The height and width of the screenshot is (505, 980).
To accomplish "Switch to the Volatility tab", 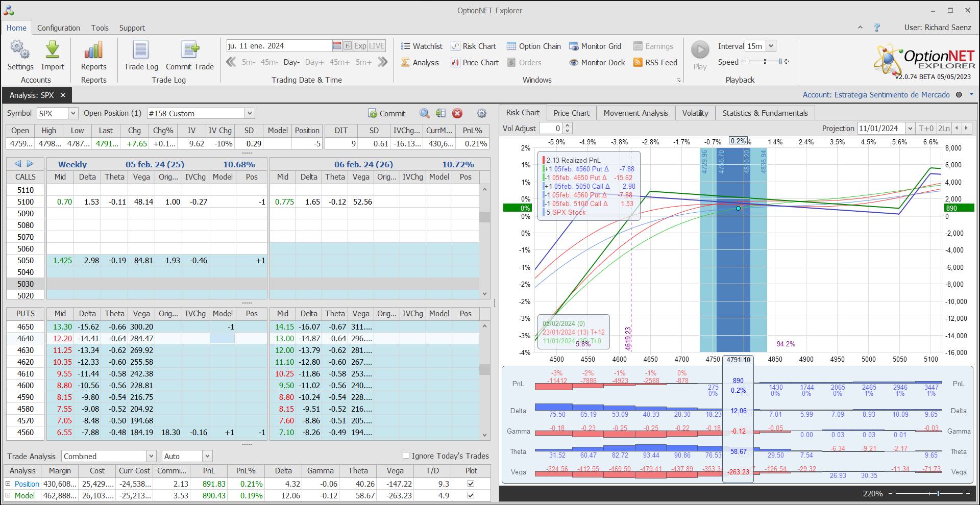I will click(695, 113).
